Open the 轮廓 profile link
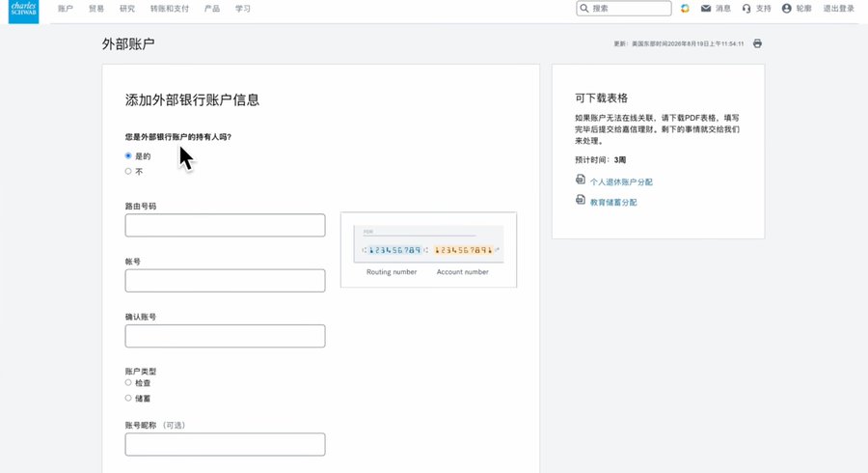This screenshot has width=868, height=473. [803, 9]
